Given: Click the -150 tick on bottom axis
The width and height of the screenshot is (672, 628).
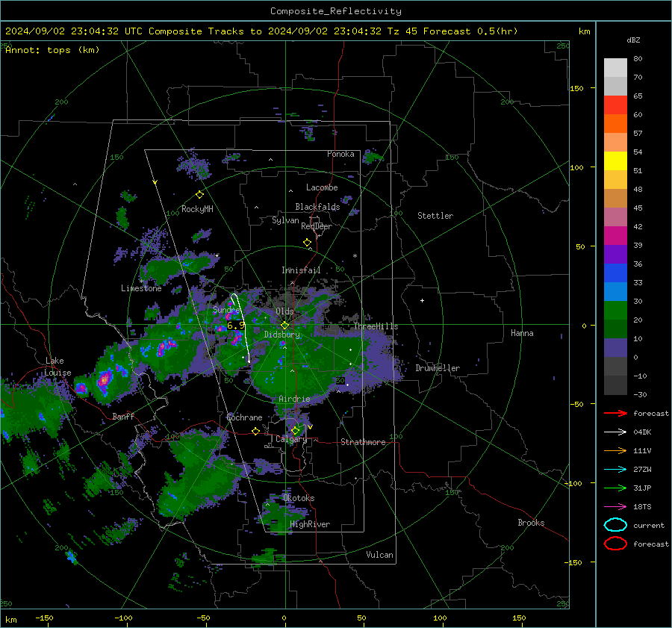Looking at the screenshot, I should 44,618.
